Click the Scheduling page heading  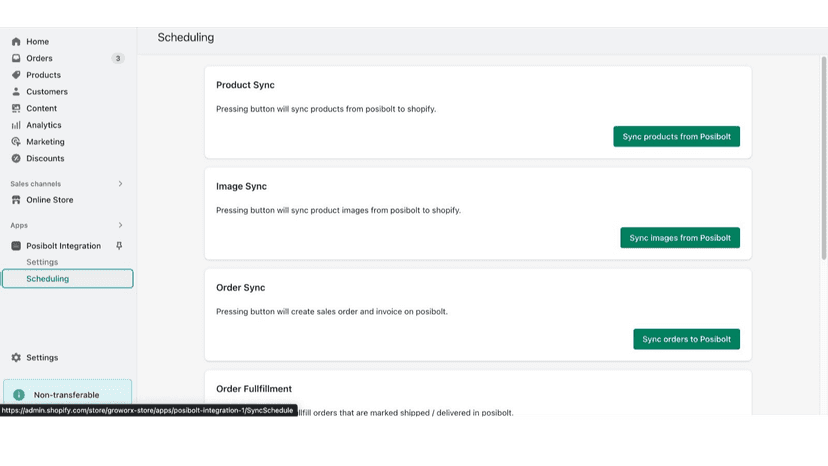(x=186, y=38)
